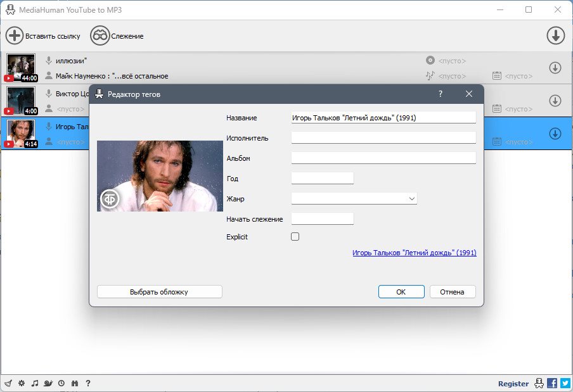The width and height of the screenshot is (573, 392).
Task: Confirm tags with the OK button
Action: tap(401, 292)
